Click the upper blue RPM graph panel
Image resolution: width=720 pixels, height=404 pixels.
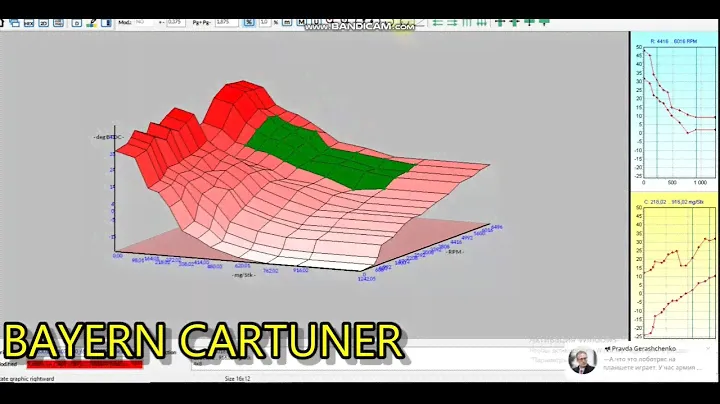click(x=675, y=110)
